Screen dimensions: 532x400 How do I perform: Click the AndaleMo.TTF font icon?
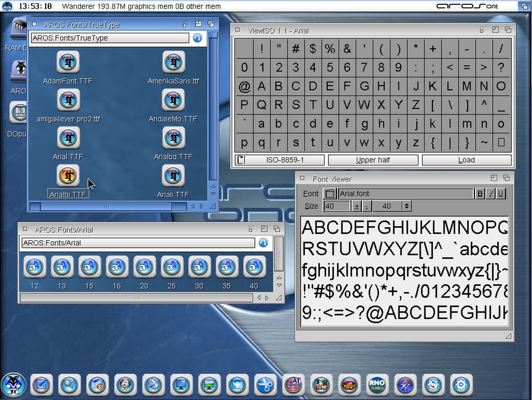coord(173,100)
